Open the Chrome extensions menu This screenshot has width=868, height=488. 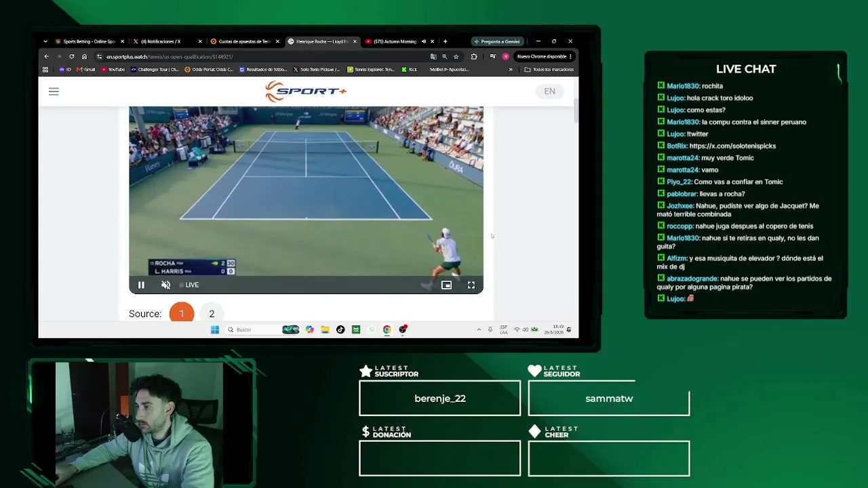coord(474,56)
